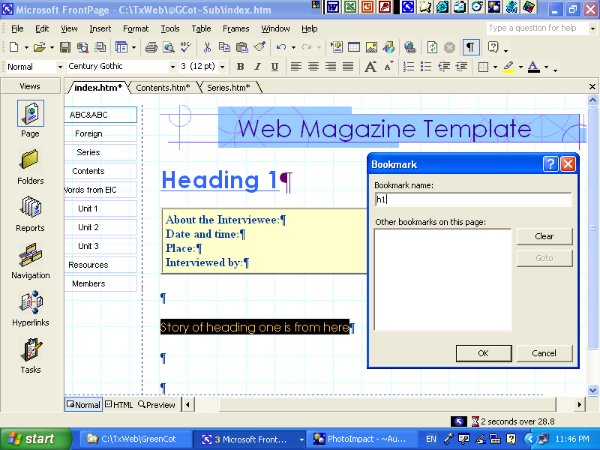Align text right
The width and height of the screenshot is (600, 450).
coord(331,67)
